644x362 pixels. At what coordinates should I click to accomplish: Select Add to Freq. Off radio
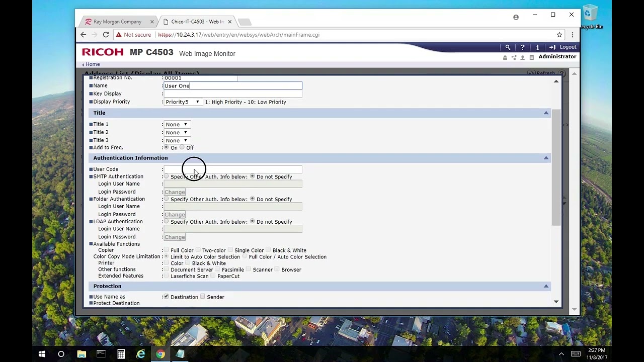click(182, 147)
